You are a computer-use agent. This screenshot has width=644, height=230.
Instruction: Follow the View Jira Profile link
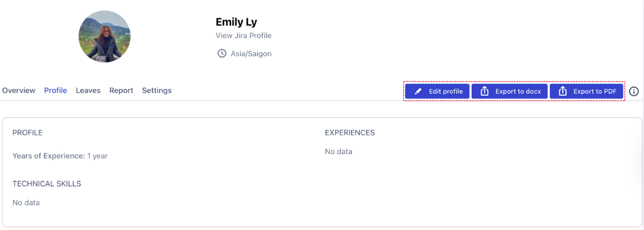click(x=243, y=36)
